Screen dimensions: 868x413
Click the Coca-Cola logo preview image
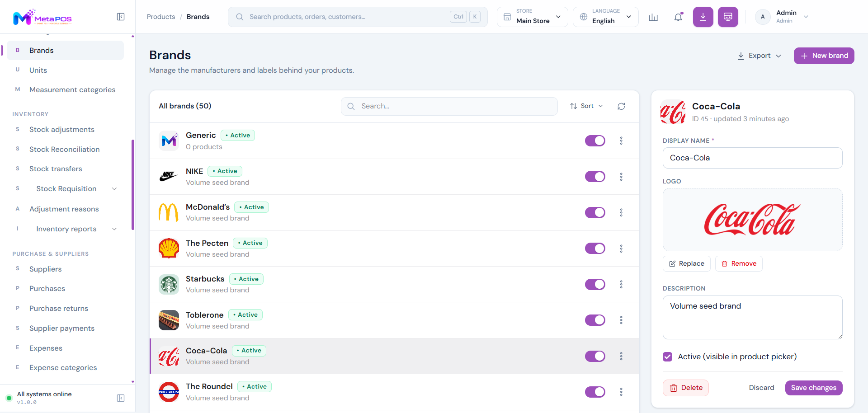(752, 220)
